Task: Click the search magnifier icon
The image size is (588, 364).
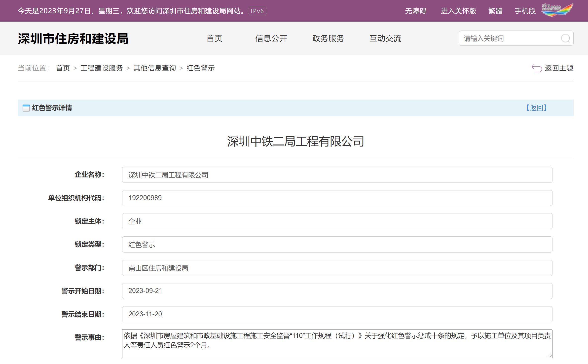Action: tap(565, 38)
